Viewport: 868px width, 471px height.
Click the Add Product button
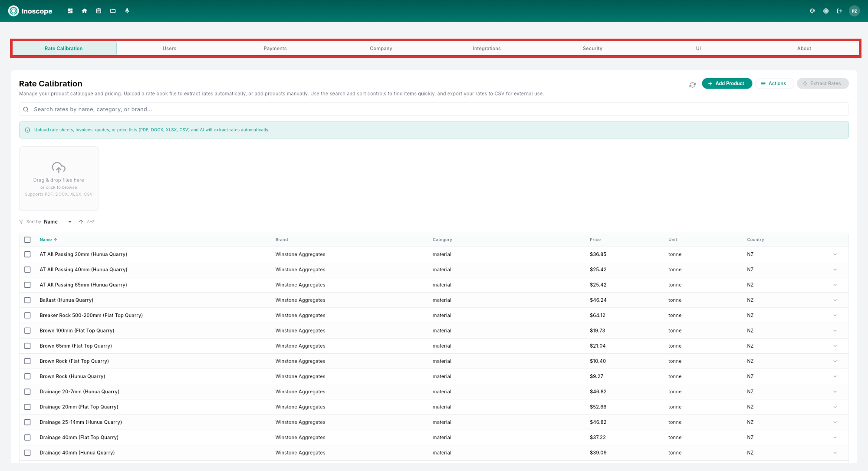pyautogui.click(x=727, y=83)
